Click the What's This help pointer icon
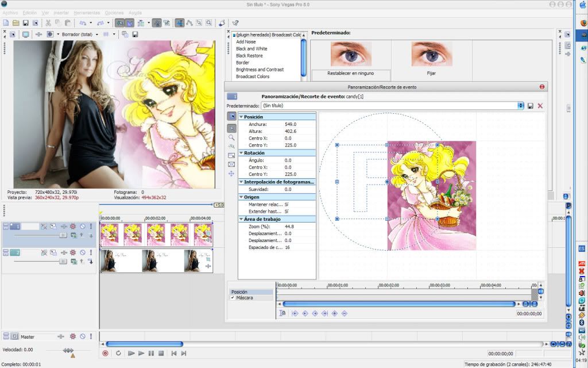The width and height of the screenshot is (588, 368). coord(235,23)
